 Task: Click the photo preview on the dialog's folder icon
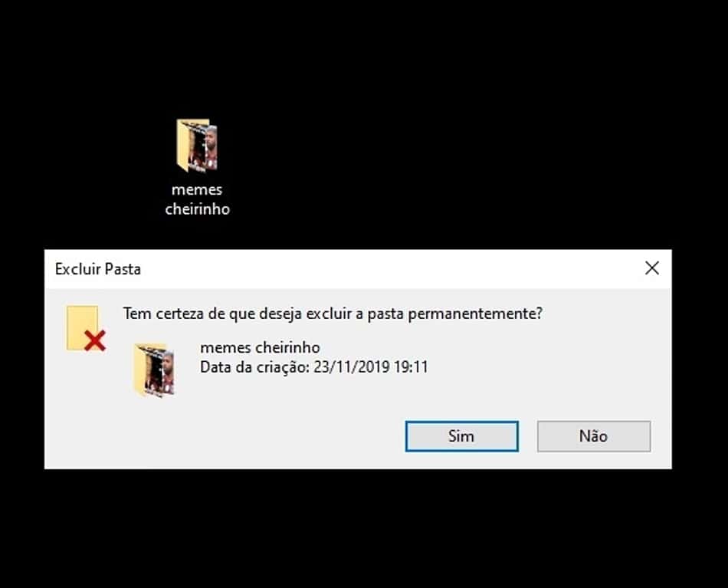pos(161,373)
